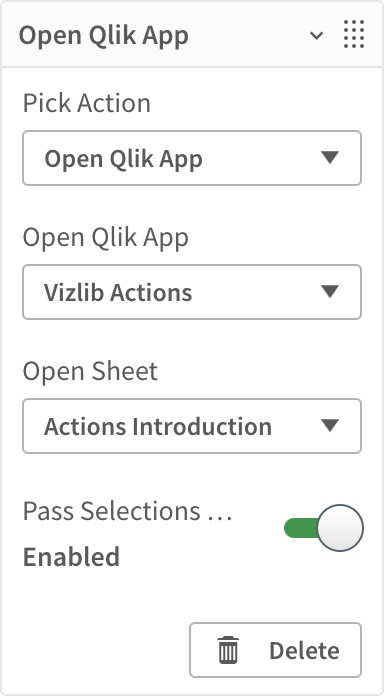Click the green toggle track
Screen dimensions: 384x696
pos(301,528)
